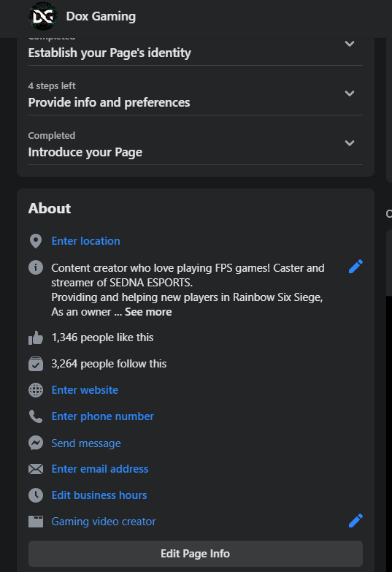
Task: Select the Establish your Page's identity heading
Action: coord(109,53)
